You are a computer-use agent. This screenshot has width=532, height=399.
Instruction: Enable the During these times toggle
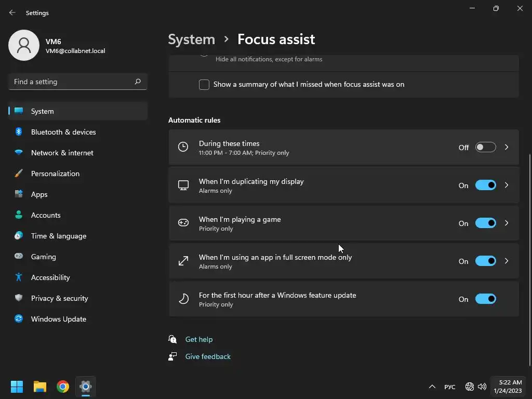[485, 148]
